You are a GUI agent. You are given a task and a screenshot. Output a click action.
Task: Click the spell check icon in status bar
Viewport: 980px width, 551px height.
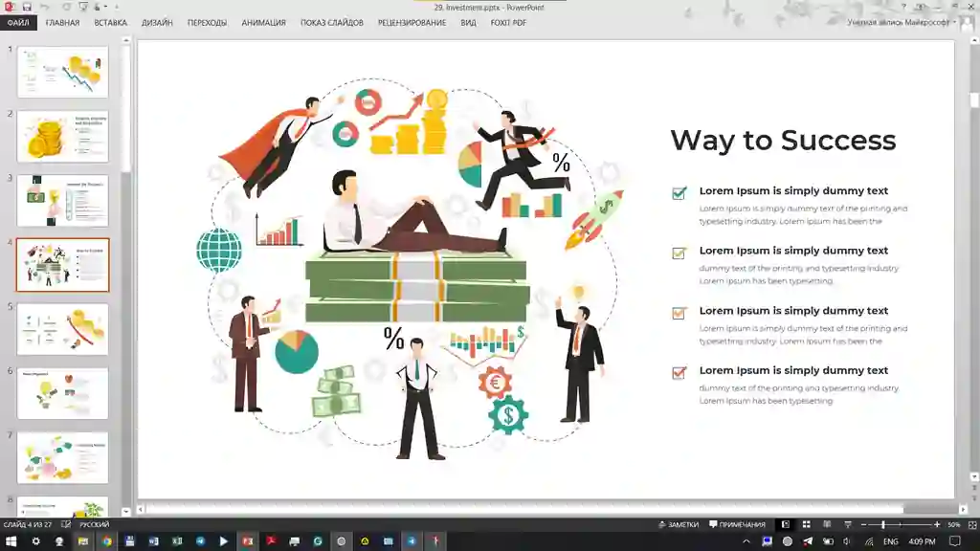coord(66,524)
